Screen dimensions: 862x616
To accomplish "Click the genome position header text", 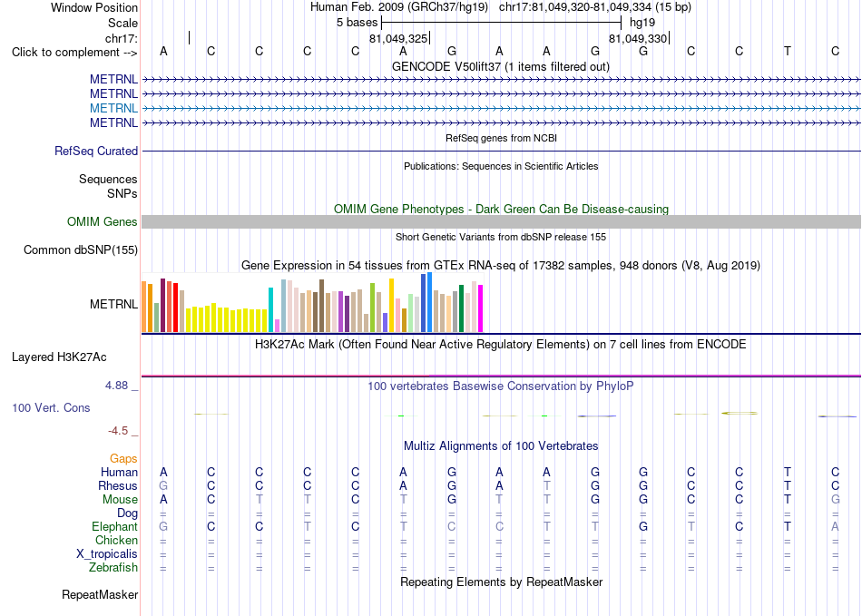I will (501, 7).
